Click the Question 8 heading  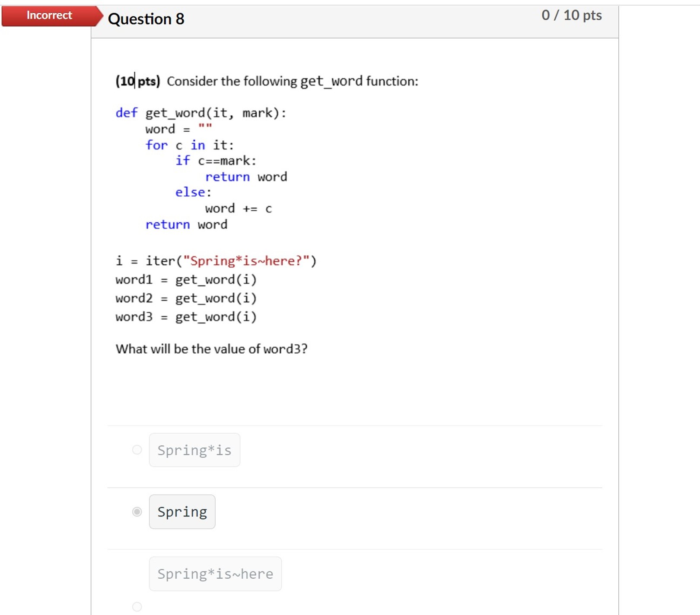[146, 19]
